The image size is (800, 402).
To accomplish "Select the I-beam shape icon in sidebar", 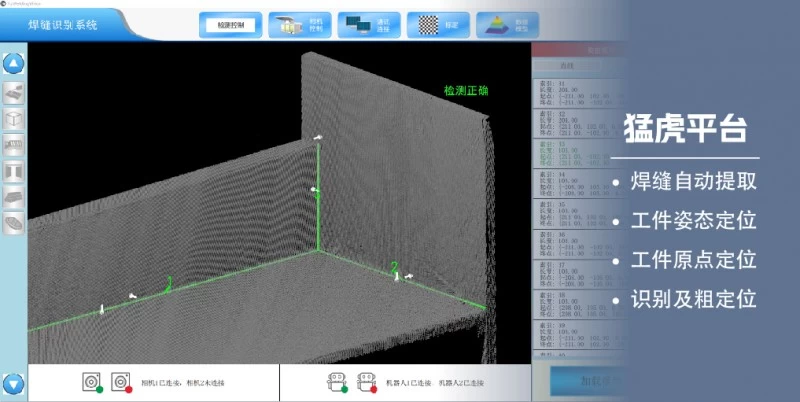I will click(14, 172).
